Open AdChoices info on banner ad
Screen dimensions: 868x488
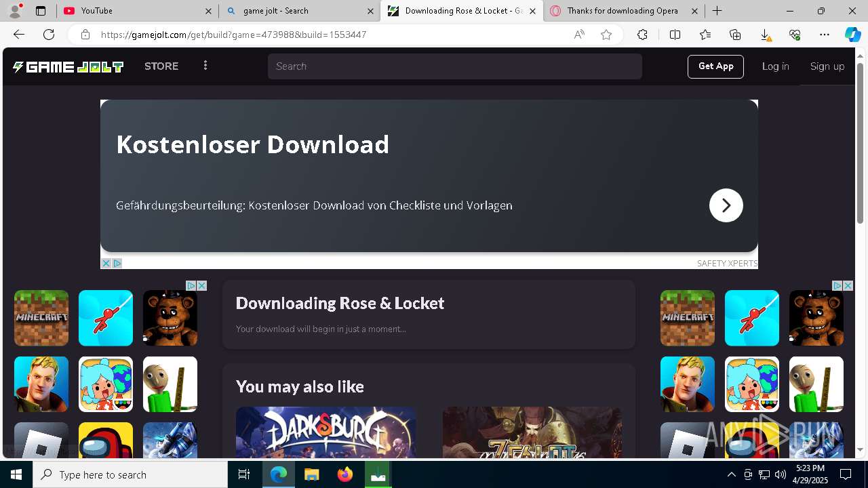coord(117,263)
